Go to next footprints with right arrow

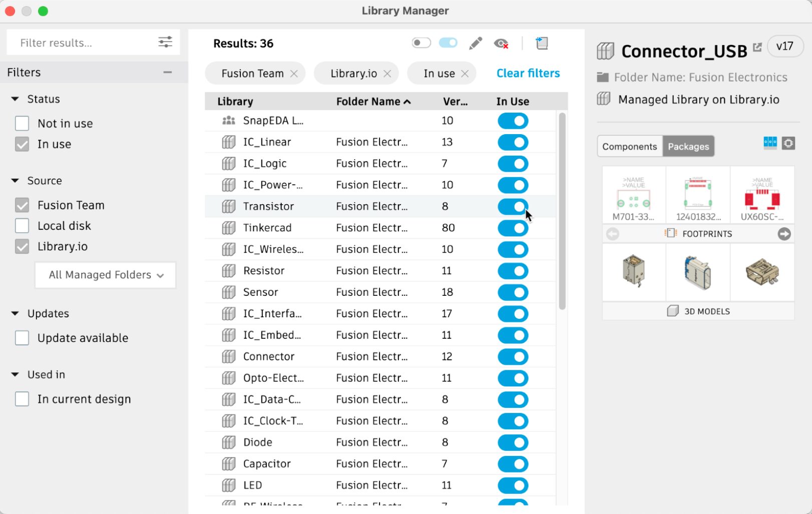784,234
